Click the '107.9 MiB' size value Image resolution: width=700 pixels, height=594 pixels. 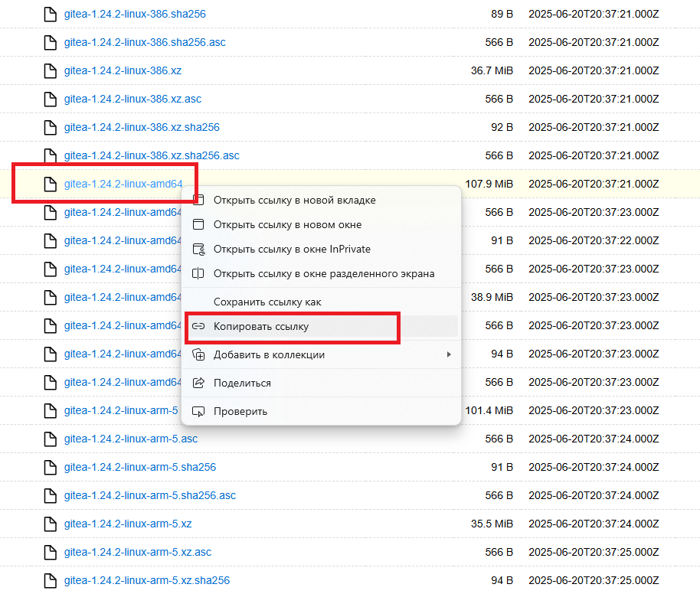[x=489, y=184]
